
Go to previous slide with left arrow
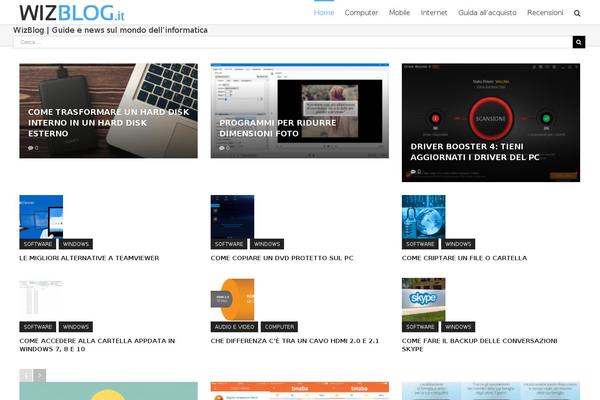(x=26, y=376)
